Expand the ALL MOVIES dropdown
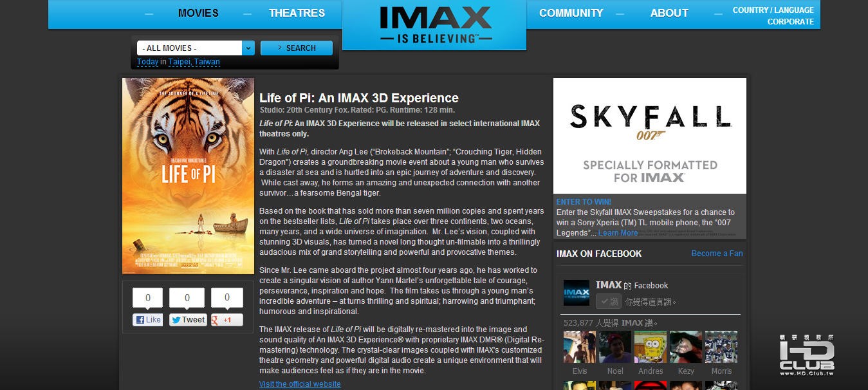The height and width of the screenshot is (390, 868). pos(196,48)
